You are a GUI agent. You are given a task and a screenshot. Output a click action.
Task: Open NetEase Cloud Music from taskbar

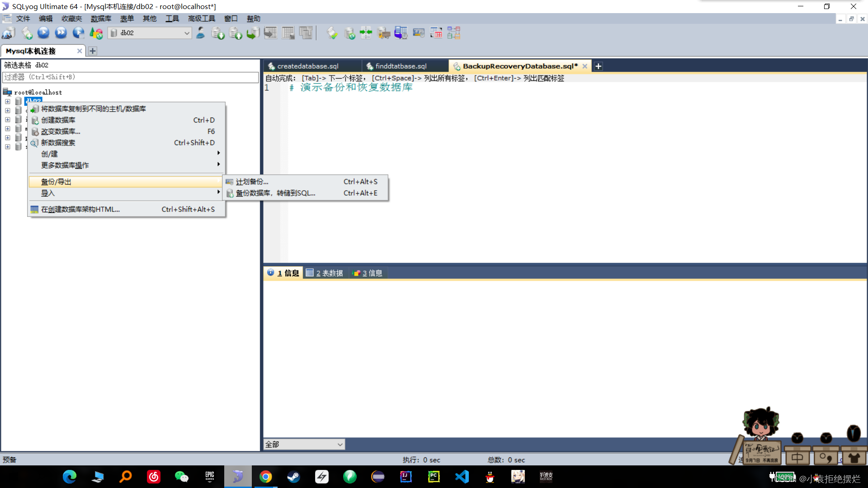pos(154,476)
